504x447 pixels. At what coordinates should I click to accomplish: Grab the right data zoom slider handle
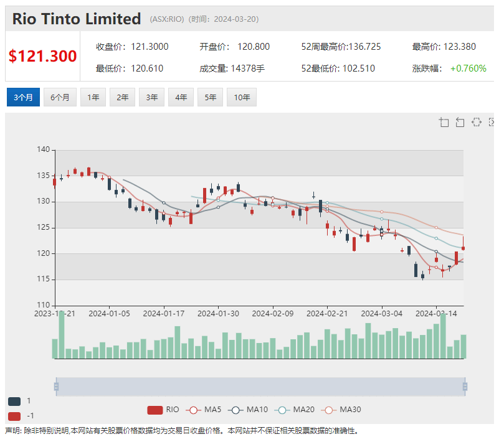(465, 387)
